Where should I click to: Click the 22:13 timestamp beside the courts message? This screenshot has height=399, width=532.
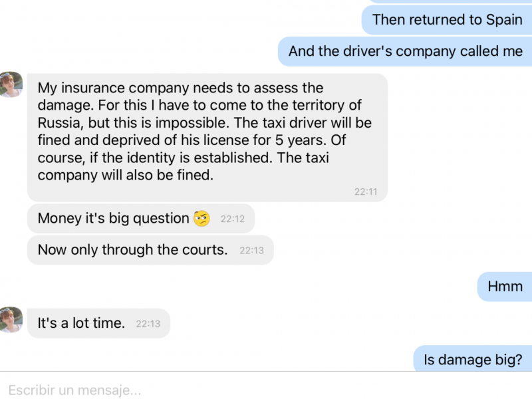pos(252,251)
